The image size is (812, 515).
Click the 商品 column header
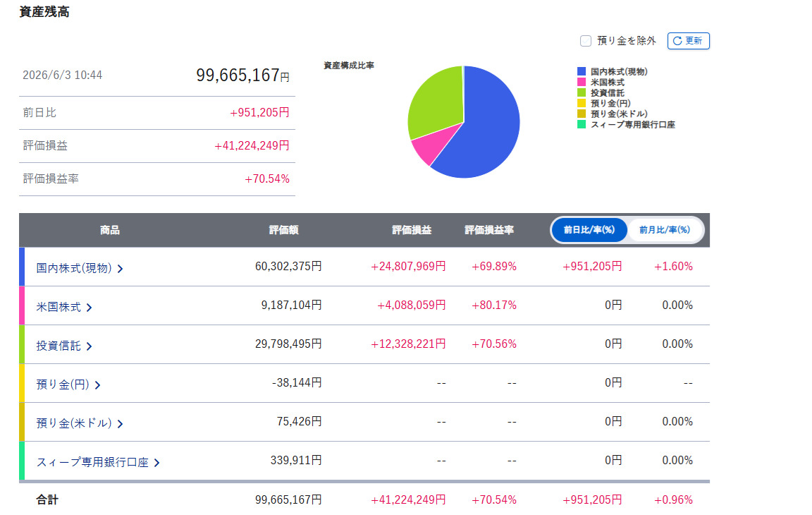pyautogui.click(x=110, y=230)
